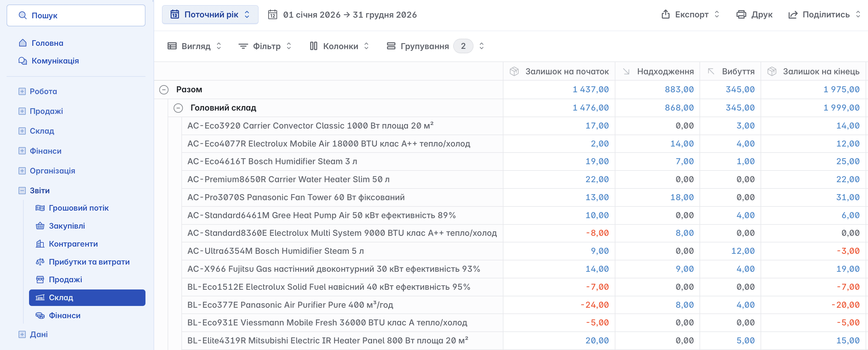Collapse the Разом total row
Image resolution: width=868 pixels, height=350 pixels.
coord(164,90)
